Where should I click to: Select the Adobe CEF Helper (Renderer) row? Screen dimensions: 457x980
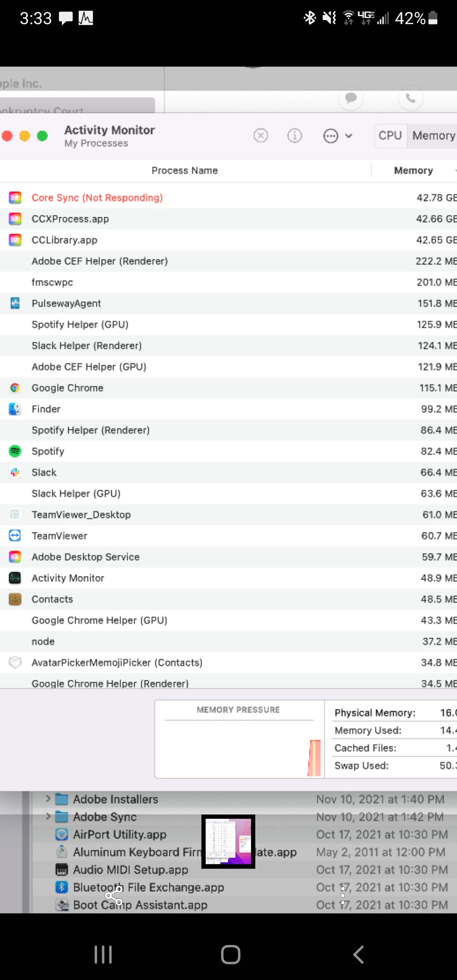(x=228, y=261)
